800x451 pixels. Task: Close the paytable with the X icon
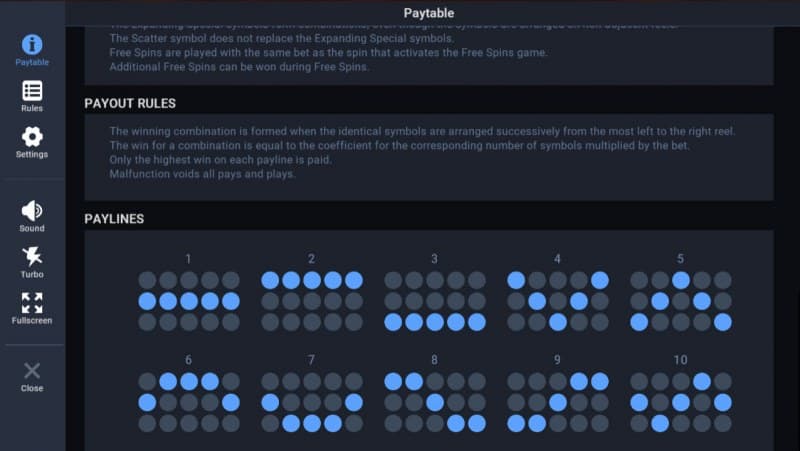[x=32, y=370]
